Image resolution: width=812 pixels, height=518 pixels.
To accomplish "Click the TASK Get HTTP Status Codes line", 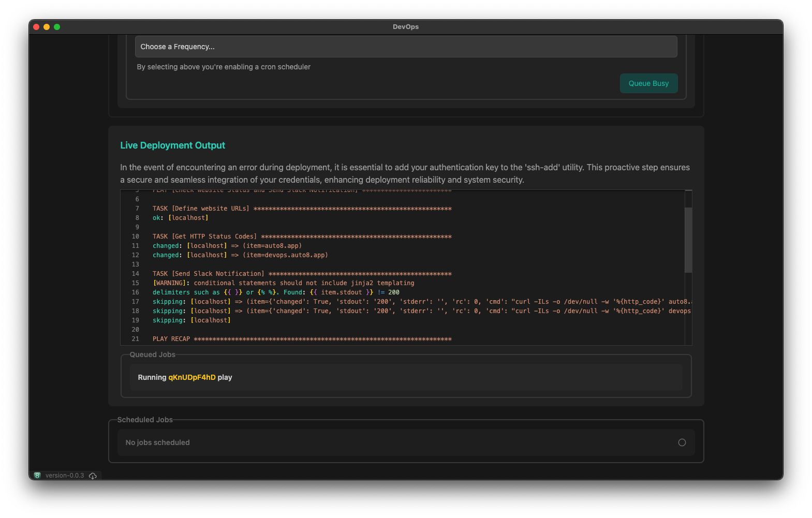I will [302, 236].
